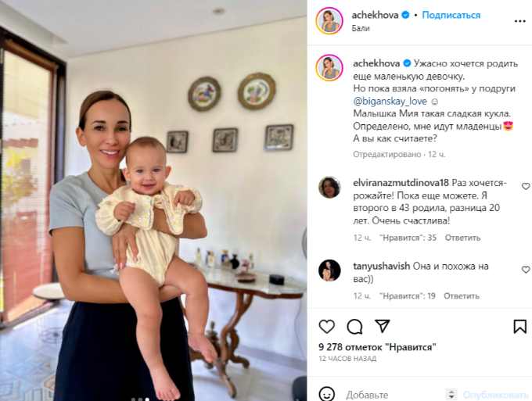Reply to elviranazmutdinova18's comment with Ответить
This screenshot has width=532, height=401.
462,238
